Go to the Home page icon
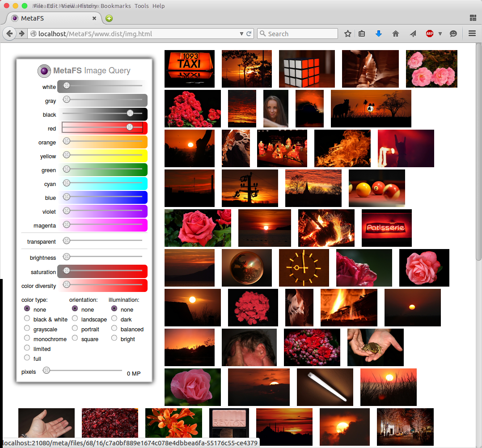482x448 pixels. tap(396, 34)
